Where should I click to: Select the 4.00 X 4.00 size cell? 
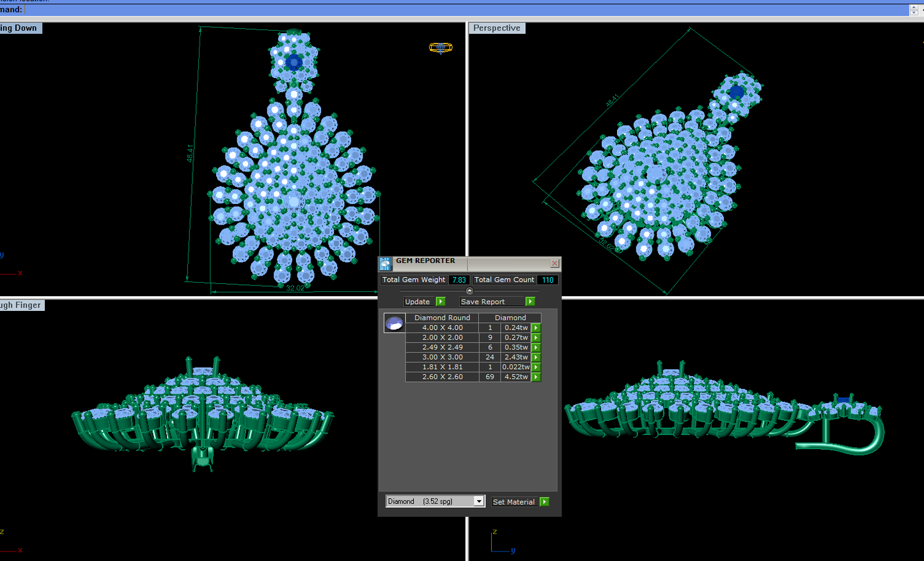[442, 328]
